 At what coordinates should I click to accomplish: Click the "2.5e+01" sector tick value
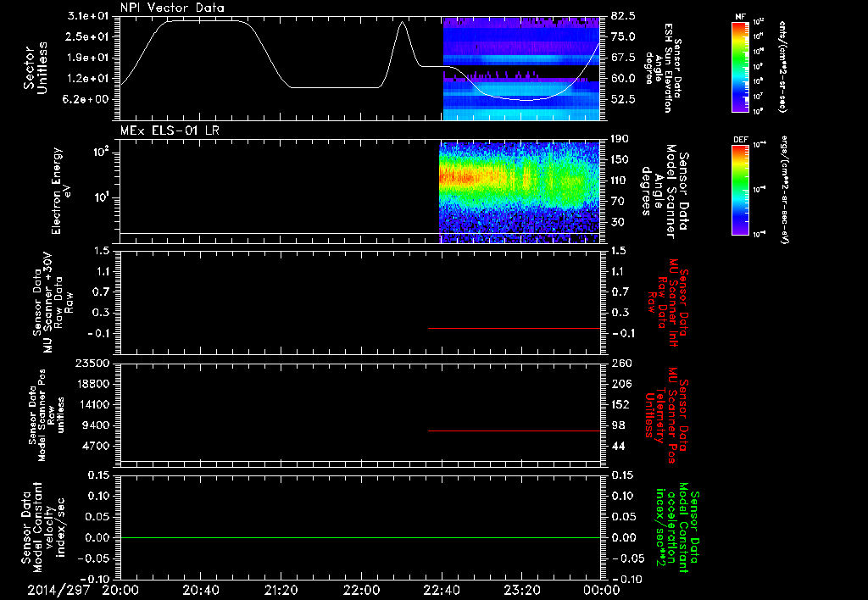(x=88, y=36)
